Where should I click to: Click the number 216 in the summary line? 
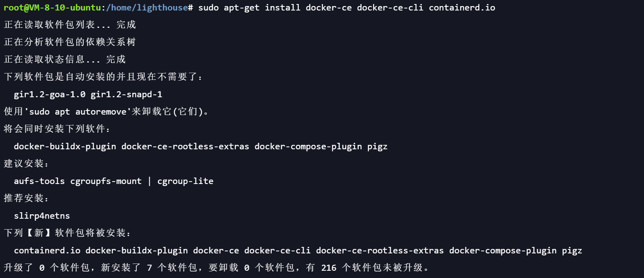point(329,268)
